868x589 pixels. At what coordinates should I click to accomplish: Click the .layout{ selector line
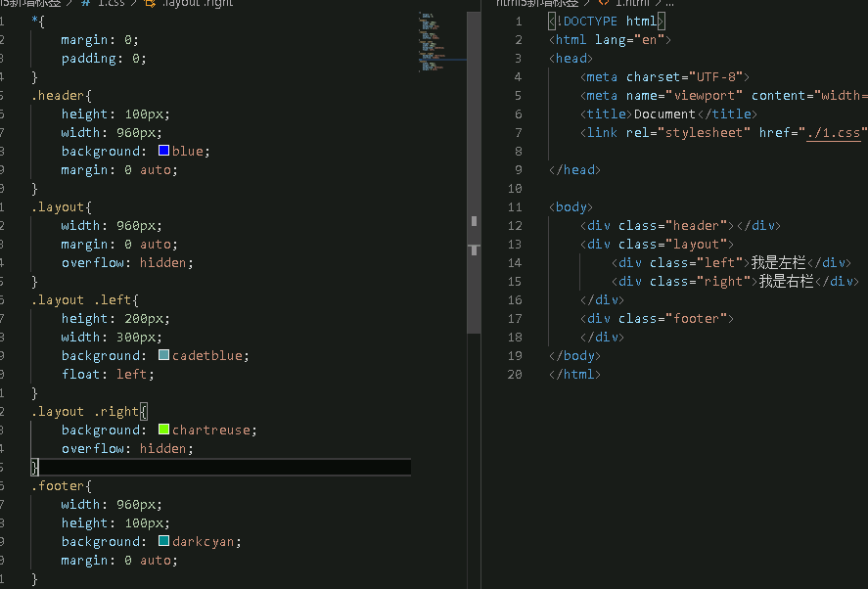point(62,207)
